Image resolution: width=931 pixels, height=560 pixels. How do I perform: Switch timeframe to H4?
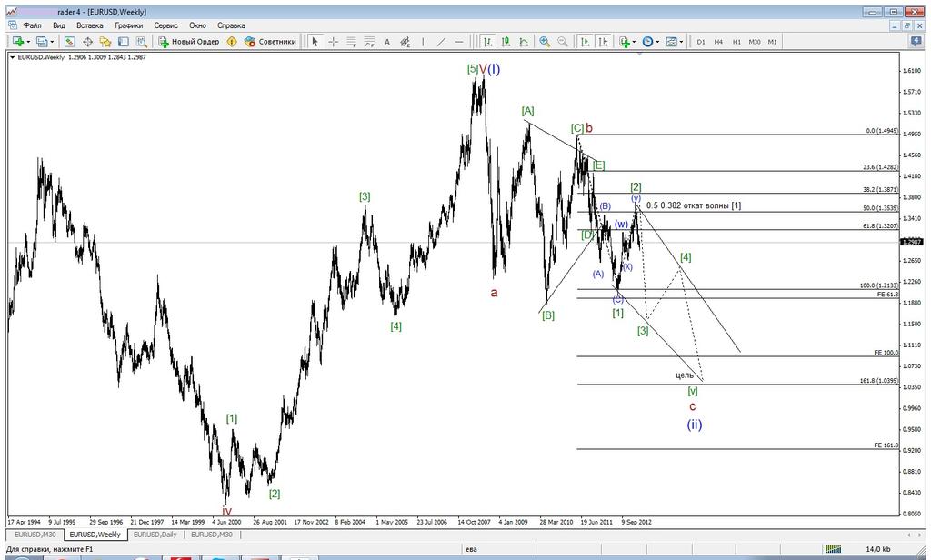(718, 42)
